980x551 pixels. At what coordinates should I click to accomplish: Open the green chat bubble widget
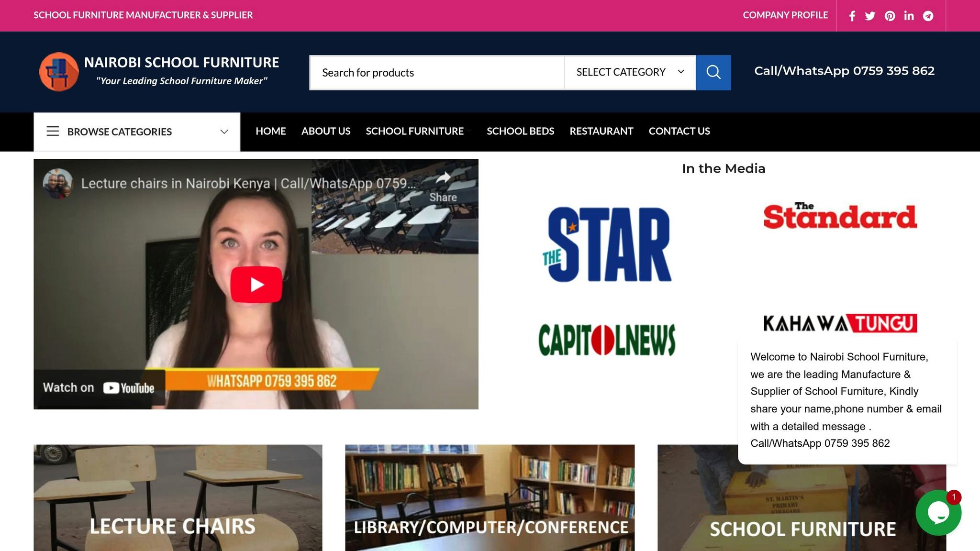(938, 513)
